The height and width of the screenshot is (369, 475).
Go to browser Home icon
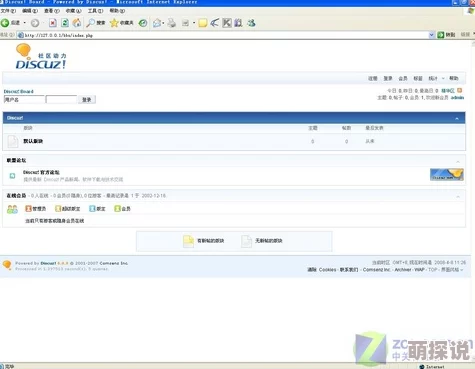(x=77, y=23)
